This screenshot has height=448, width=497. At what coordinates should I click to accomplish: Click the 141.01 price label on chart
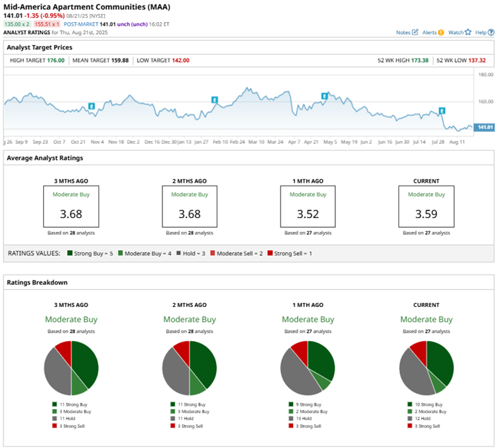(485, 127)
